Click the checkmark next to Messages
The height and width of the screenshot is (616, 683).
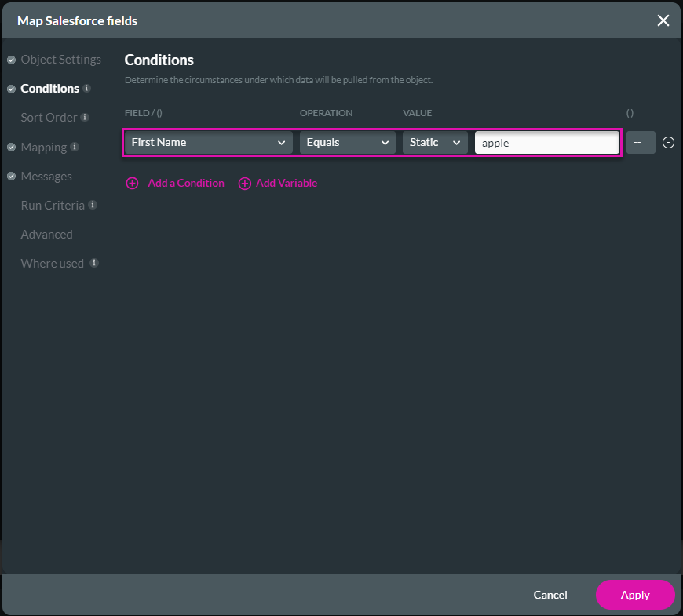pyautogui.click(x=10, y=176)
